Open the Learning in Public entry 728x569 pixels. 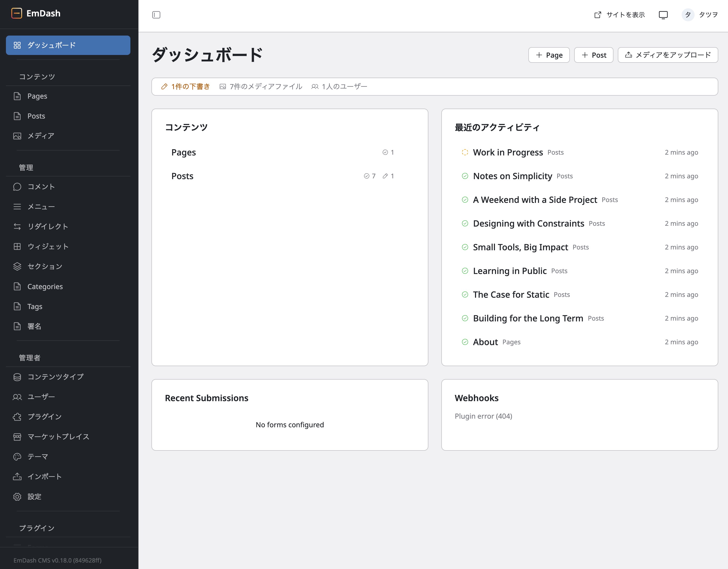pos(579,271)
